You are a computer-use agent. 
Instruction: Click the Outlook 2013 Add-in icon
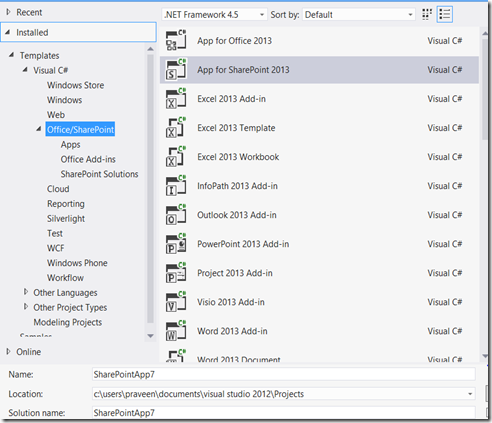(176, 214)
